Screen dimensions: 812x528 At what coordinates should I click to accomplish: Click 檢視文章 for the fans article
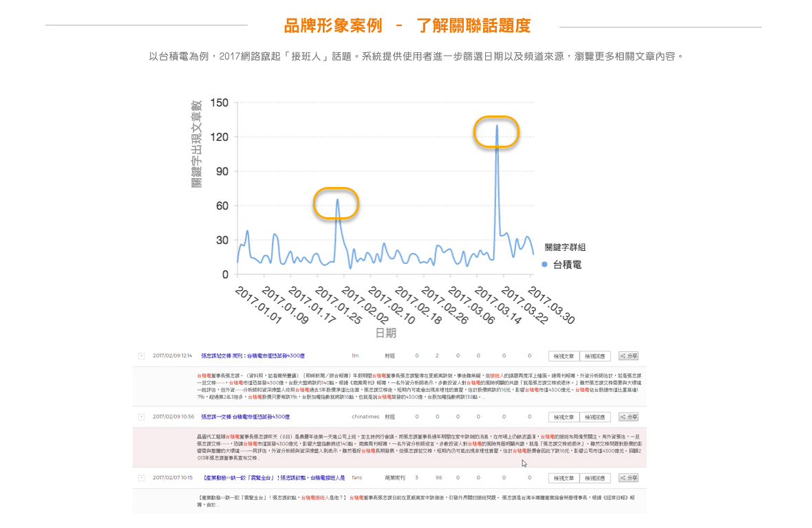[x=564, y=478]
